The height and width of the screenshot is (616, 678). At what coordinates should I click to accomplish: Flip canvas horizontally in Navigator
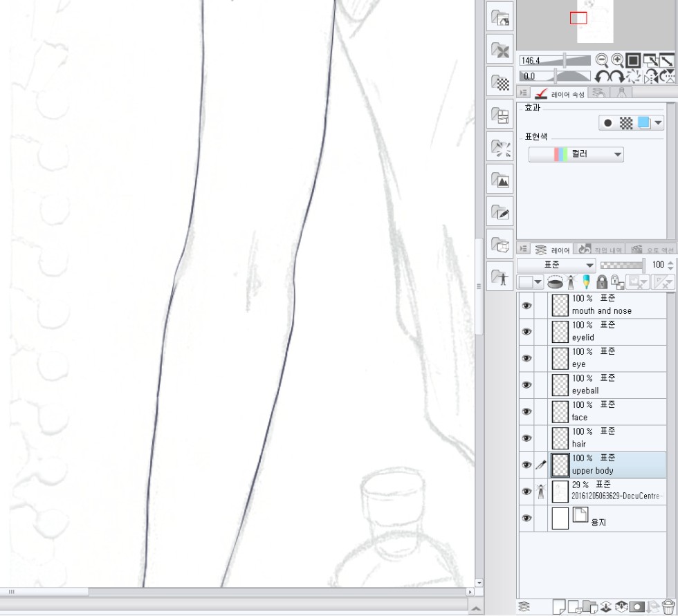tap(651, 77)
